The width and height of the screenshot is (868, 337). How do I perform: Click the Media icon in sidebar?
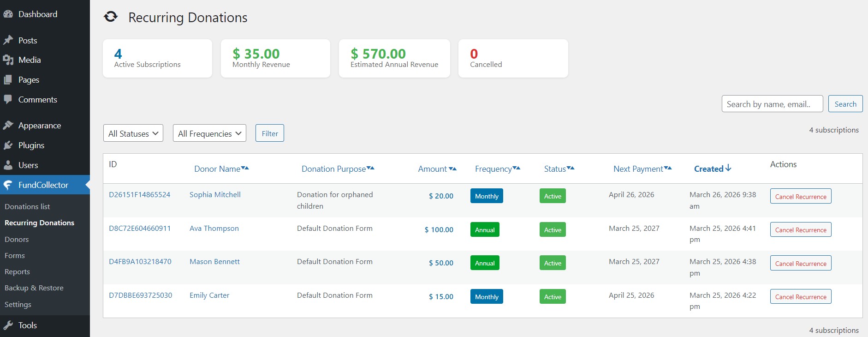click(x=8, y=60)
